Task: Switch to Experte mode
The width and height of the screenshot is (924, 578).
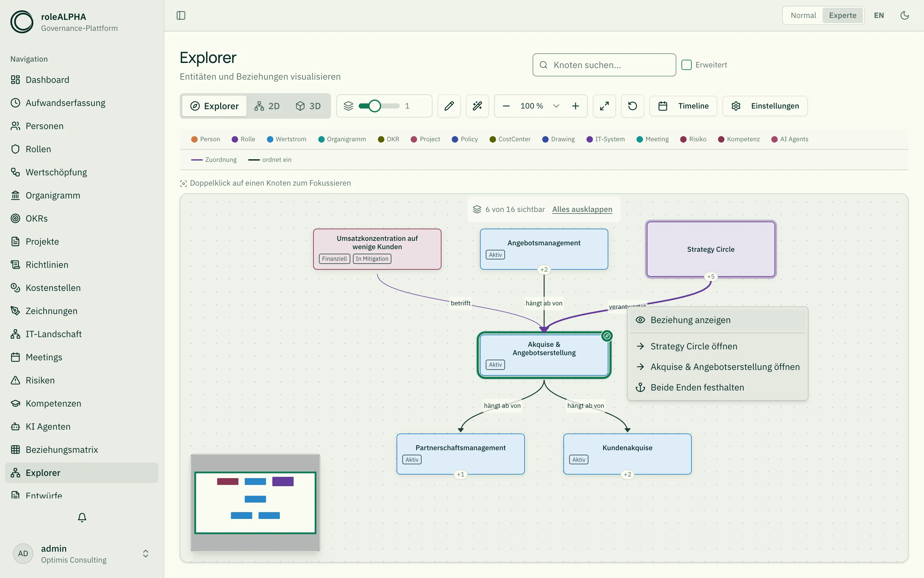Action: [842, 15]
